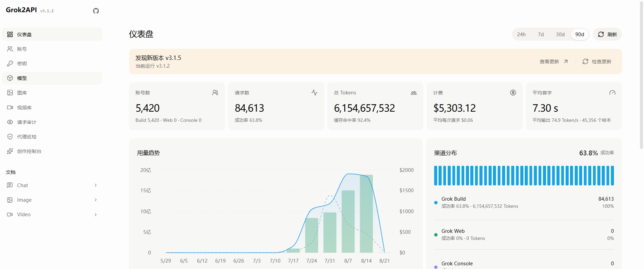Go to 密钥 keys via key icon
This screenshot has height=269, width=644.
tap(10, 64)
